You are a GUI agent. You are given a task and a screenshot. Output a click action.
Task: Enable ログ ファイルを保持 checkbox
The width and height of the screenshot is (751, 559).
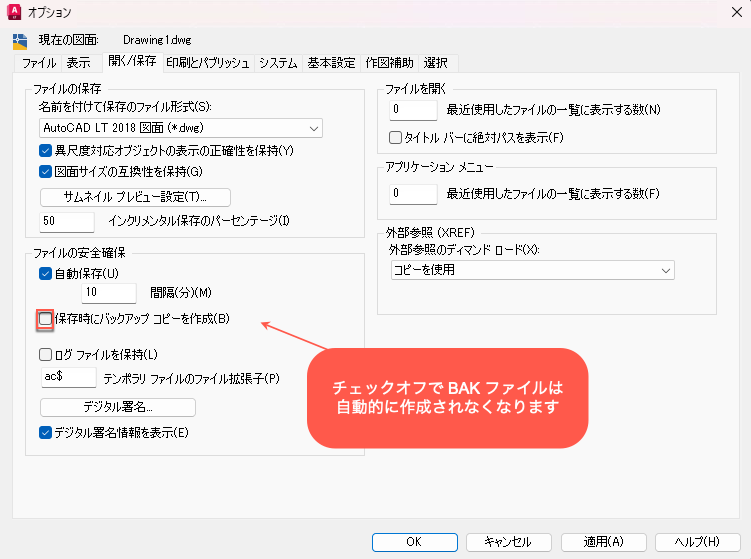[46, 354]
